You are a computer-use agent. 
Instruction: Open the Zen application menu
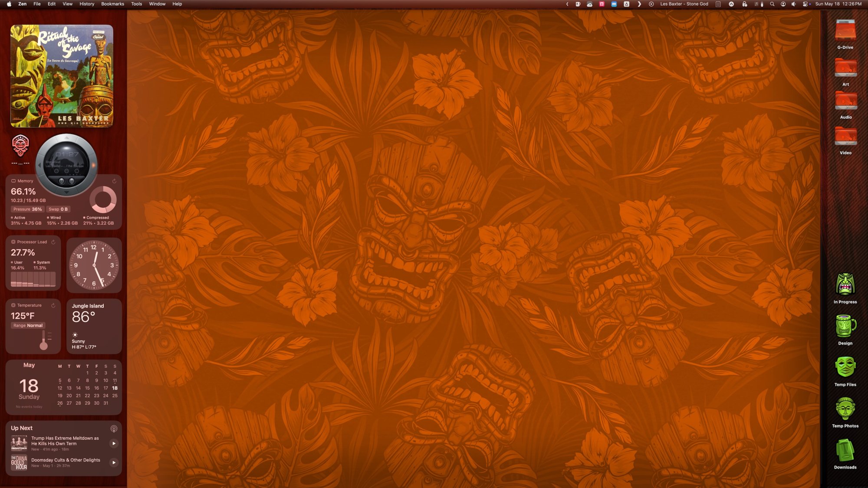click(23, 4)
